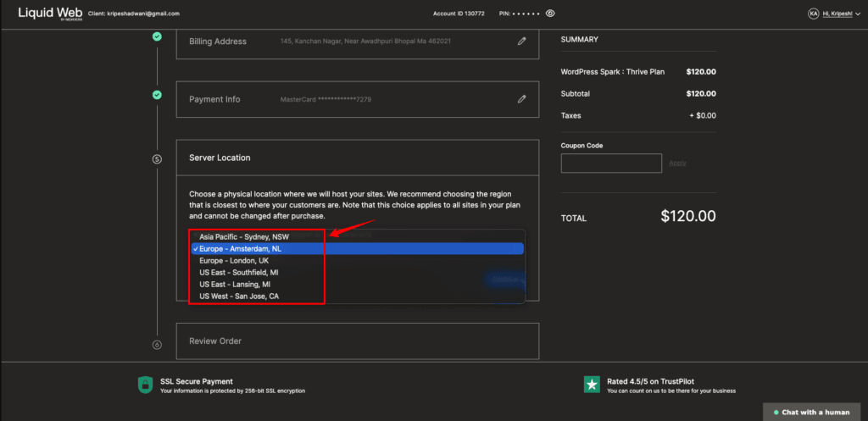Click the Coupon Code input field
This screenshot has width=868, height=421.
point(611,163)
